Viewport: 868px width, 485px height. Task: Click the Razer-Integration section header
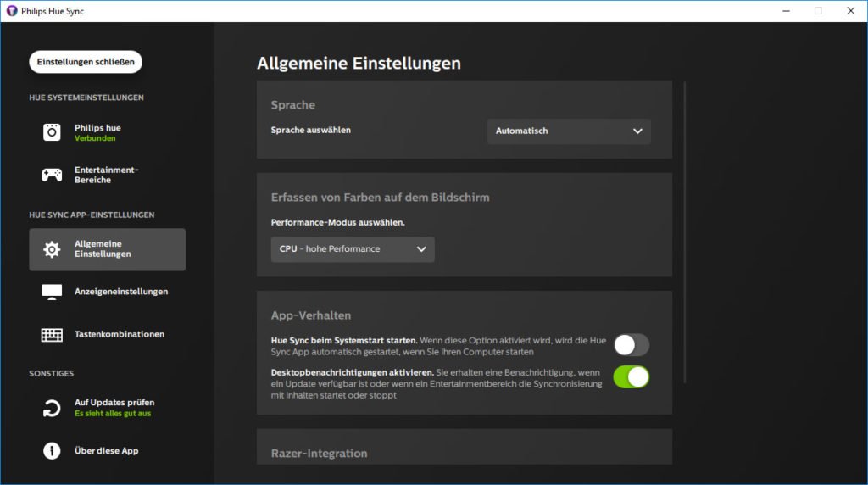click(319, 454)
